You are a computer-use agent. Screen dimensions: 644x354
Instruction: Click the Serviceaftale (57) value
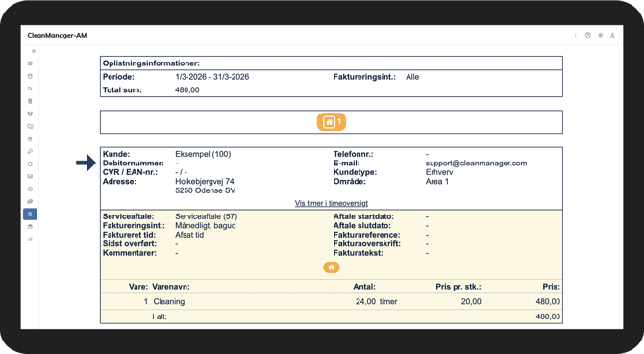point(207,216)
